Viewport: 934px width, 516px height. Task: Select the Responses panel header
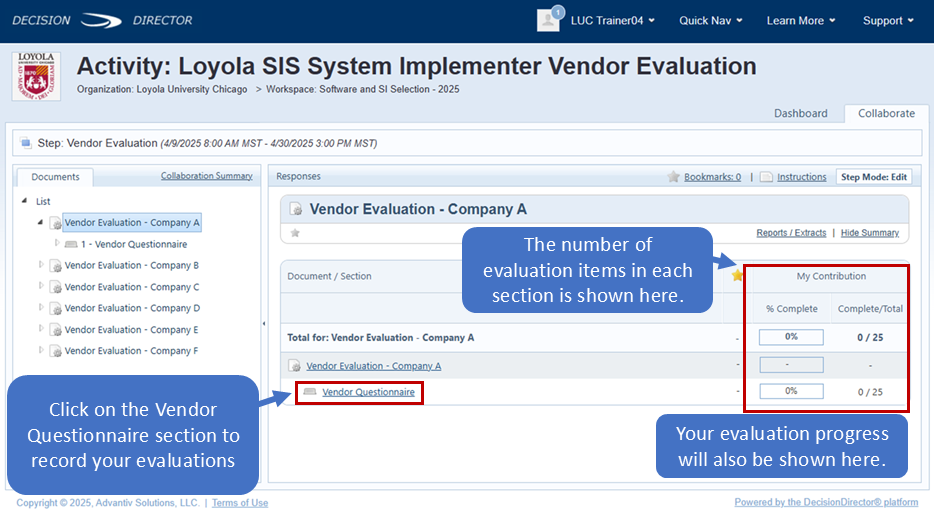298,176
